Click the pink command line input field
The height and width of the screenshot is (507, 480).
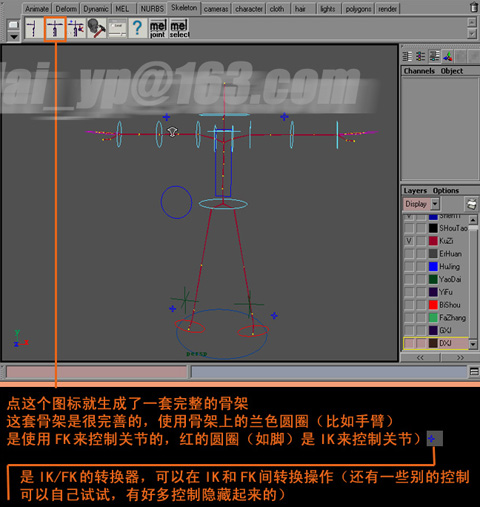coord(96,372)
